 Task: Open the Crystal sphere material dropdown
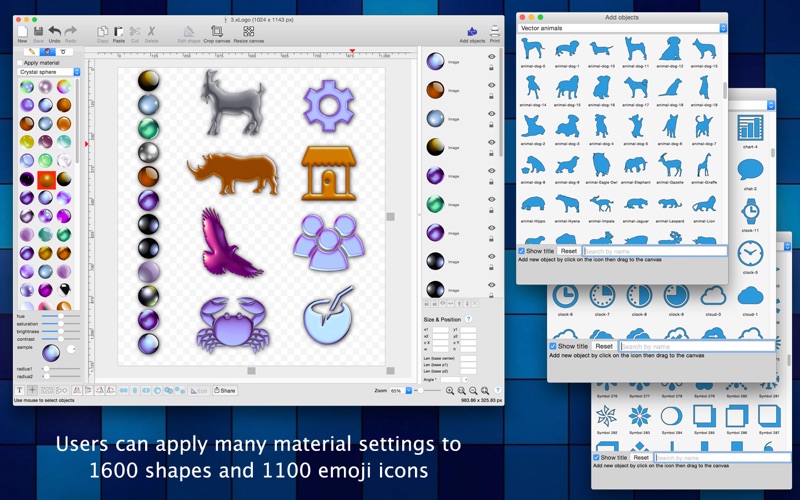[49, 72]
